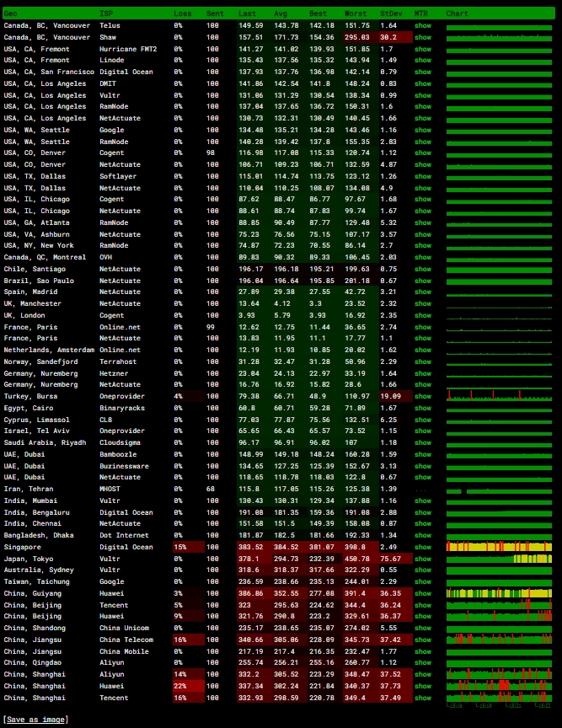
Task: Open Turkey Bursa latency chart
Action: [500, 396]
